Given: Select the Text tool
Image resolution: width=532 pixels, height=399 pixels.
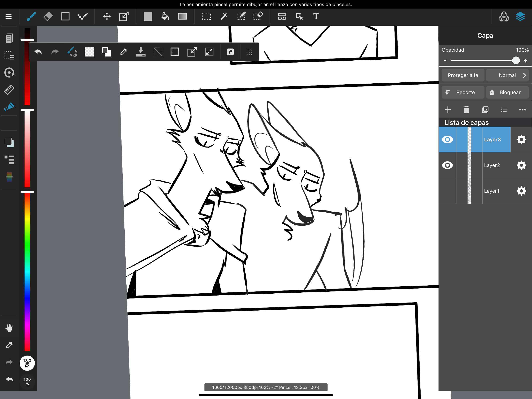Looking at the screenshot, I should click(x=316, y=16).
